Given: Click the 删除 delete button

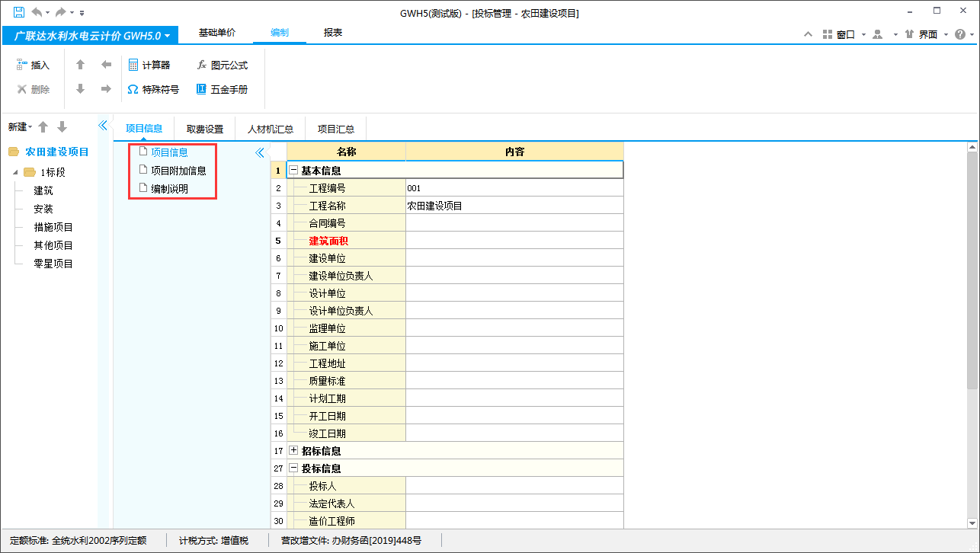Looking at the screenshot, I should click(x=33, y=89).
